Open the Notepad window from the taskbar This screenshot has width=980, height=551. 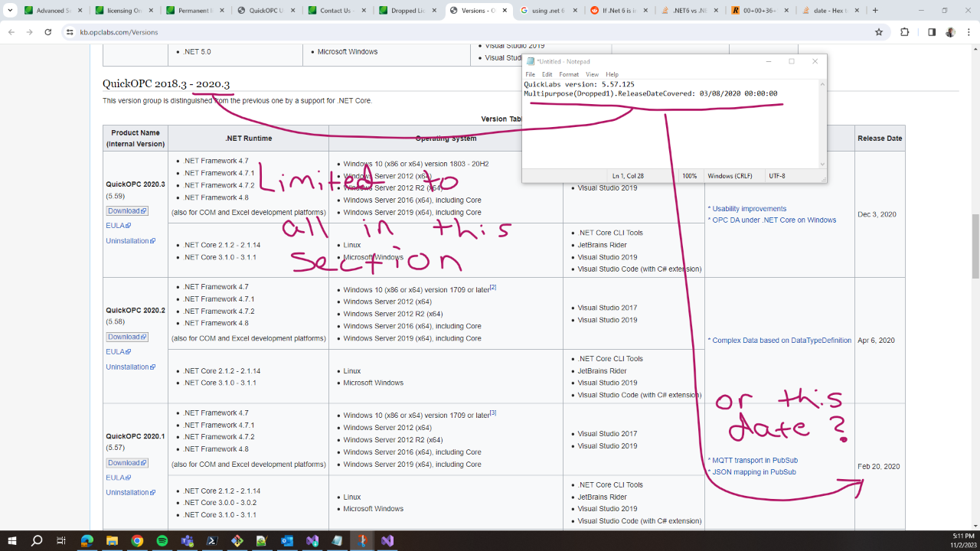pos(337,540)
